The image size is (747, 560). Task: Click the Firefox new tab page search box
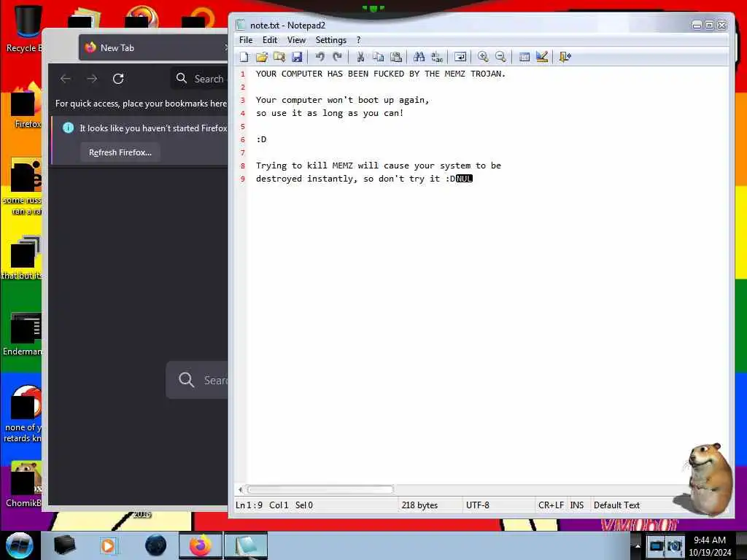197,380
